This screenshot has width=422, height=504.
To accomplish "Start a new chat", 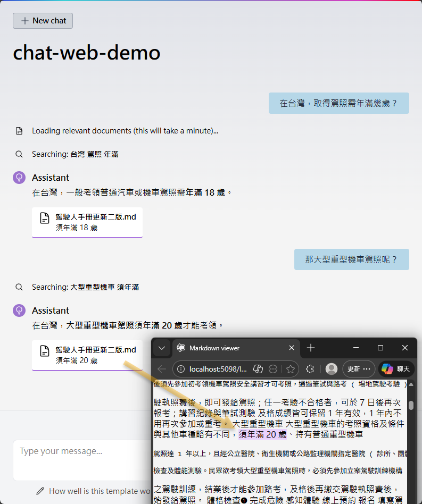I will (x=43, y=21).
